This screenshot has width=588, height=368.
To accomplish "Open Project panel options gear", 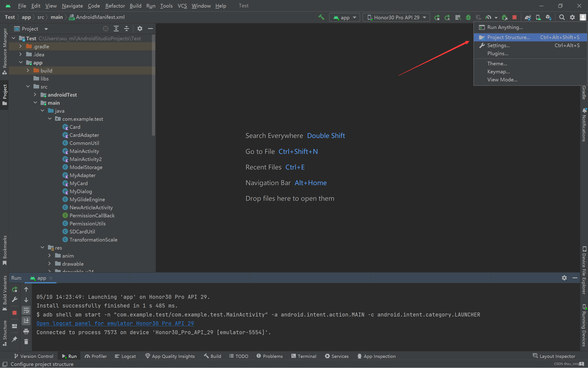I will point(140,29).
